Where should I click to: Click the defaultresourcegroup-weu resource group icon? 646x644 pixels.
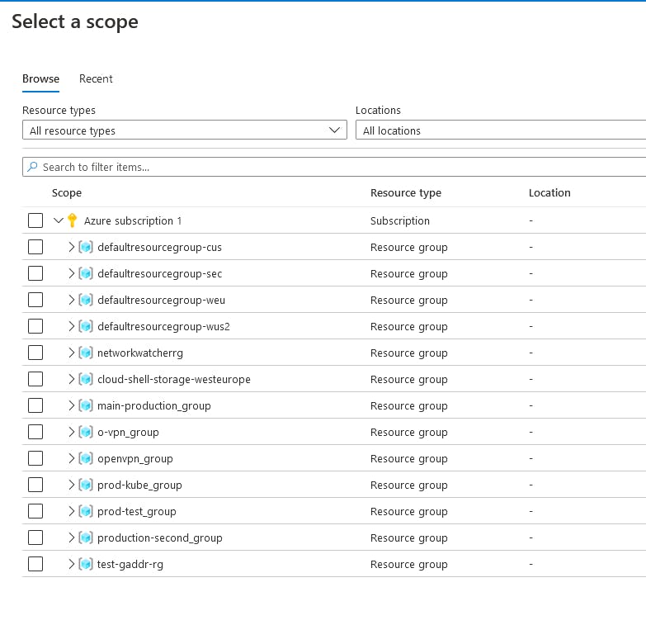[86, 300]
